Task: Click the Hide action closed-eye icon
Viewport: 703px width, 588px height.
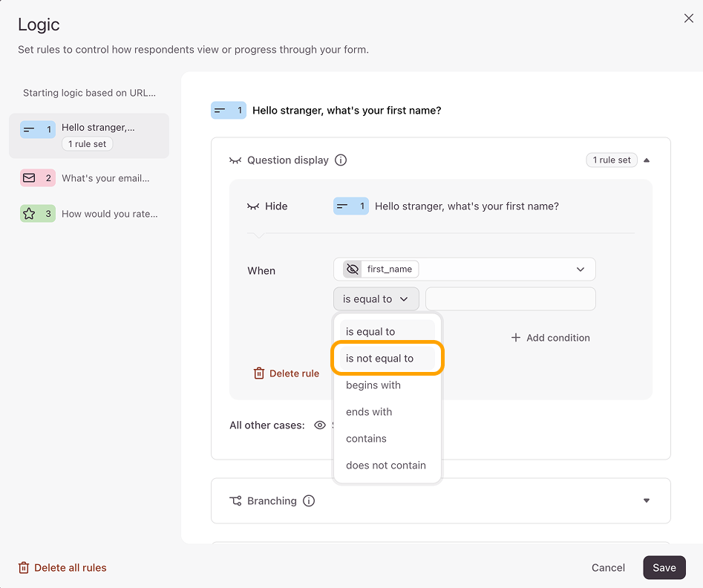Action: click(x=253, y=206)
